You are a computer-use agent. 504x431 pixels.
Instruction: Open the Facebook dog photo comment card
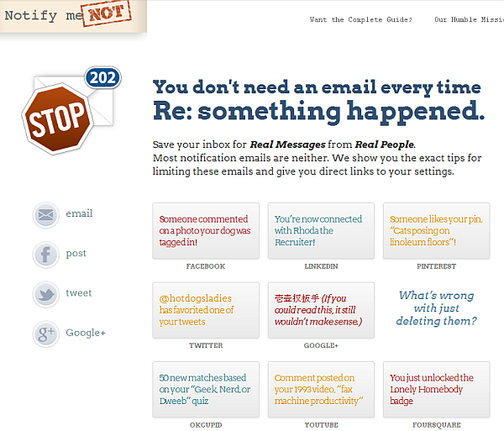tap(206, 230)
